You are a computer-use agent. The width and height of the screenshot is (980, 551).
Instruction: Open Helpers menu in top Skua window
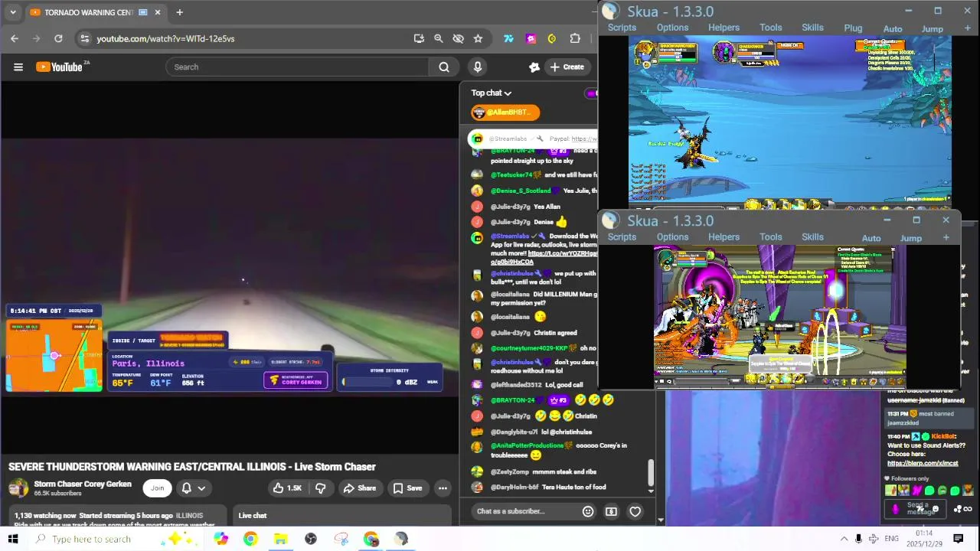(724, 28)
